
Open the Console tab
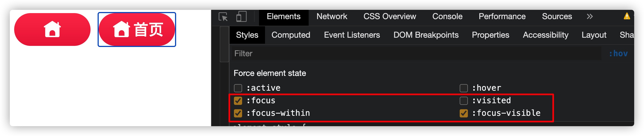tap(447, 16)
